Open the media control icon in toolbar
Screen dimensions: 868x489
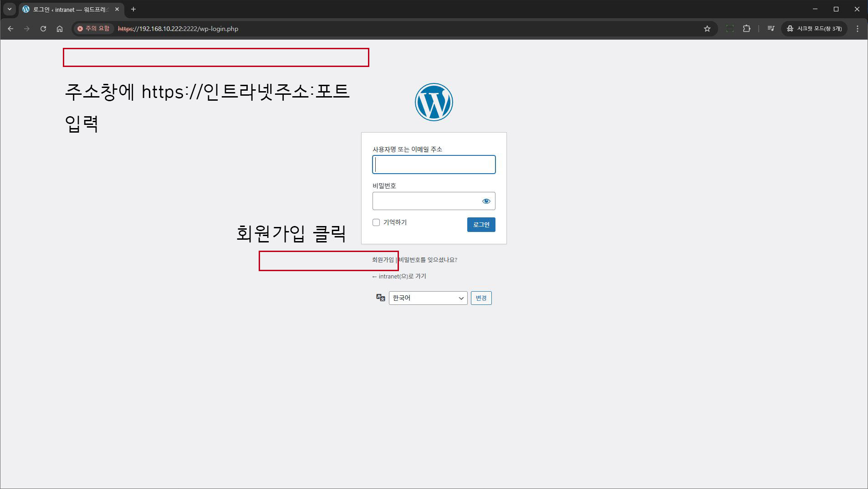click(771, 29)
